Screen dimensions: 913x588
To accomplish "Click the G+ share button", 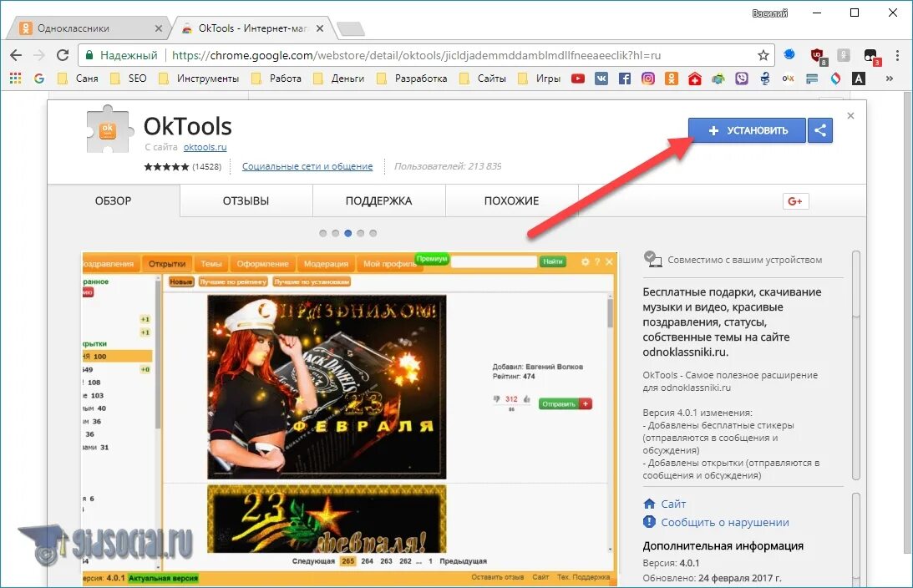I will point(795,201).
